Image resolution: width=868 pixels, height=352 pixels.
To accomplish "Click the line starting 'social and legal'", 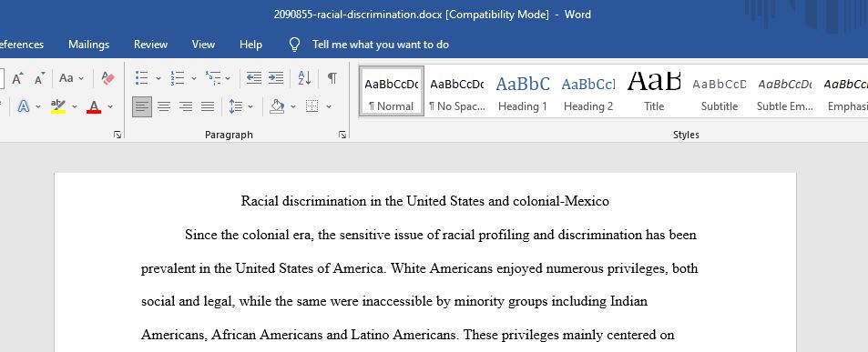I will point(394,302).
